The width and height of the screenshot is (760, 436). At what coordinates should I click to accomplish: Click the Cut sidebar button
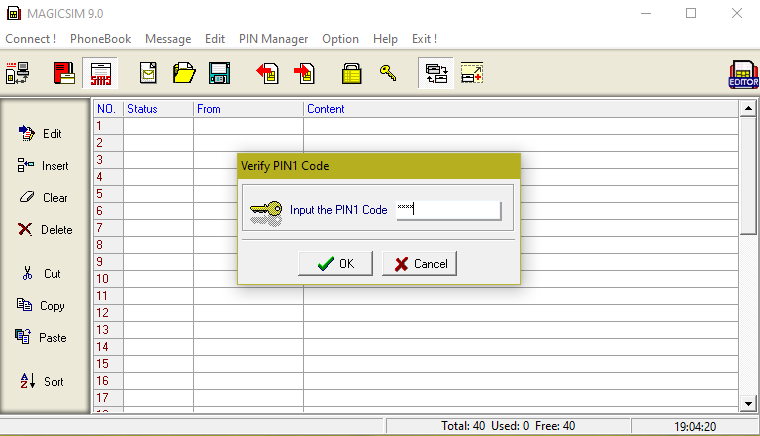[x=41, y=273]
